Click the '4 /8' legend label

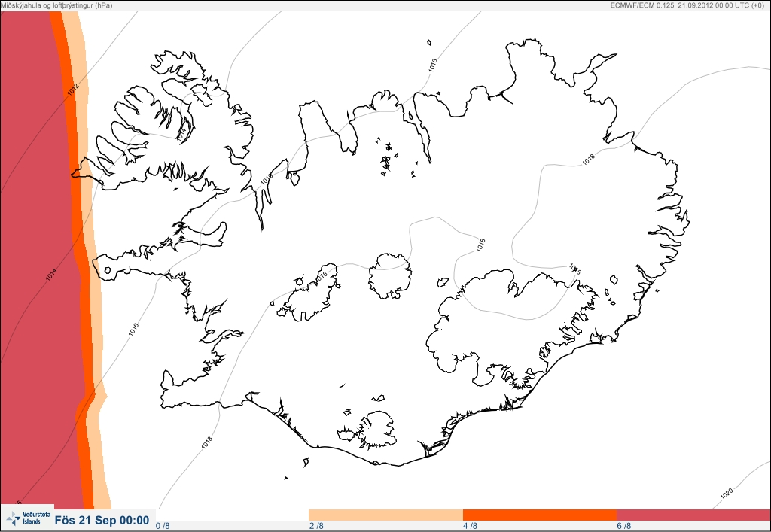[471, 526]
